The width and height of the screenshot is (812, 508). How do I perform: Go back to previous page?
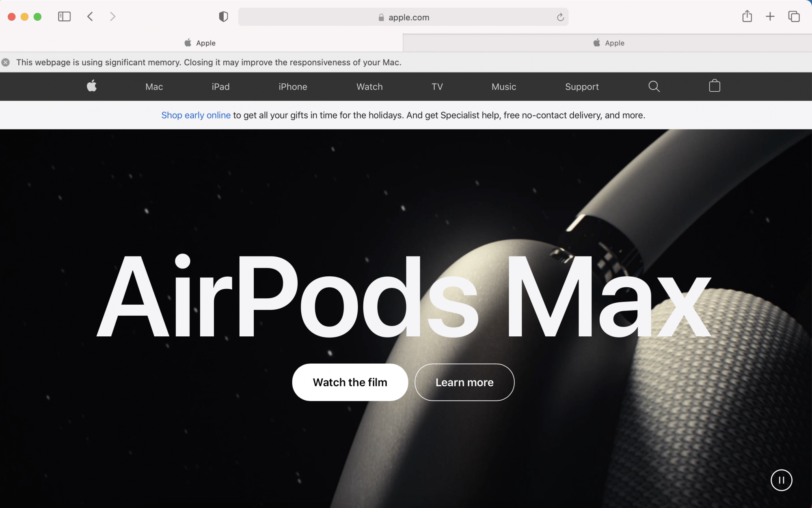[90, 17]
